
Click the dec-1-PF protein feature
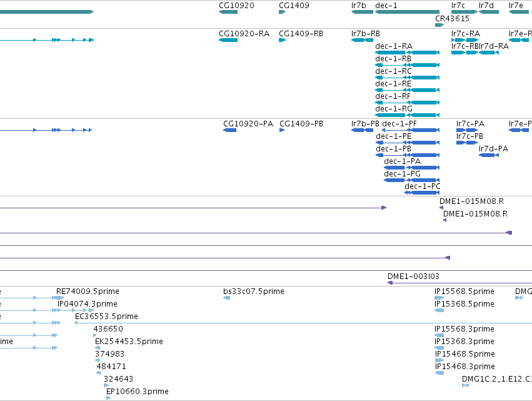pos(411,130)
